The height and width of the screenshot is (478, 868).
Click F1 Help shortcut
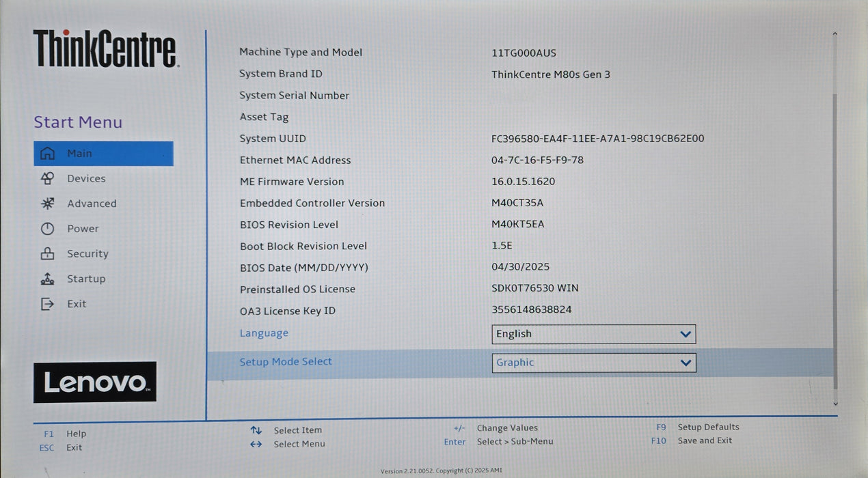click(x=65, y=434)
